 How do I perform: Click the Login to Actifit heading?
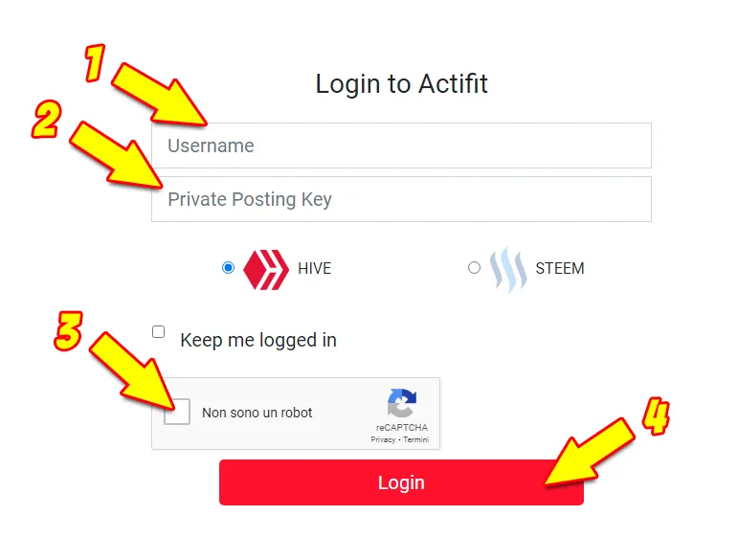[401, 84]
